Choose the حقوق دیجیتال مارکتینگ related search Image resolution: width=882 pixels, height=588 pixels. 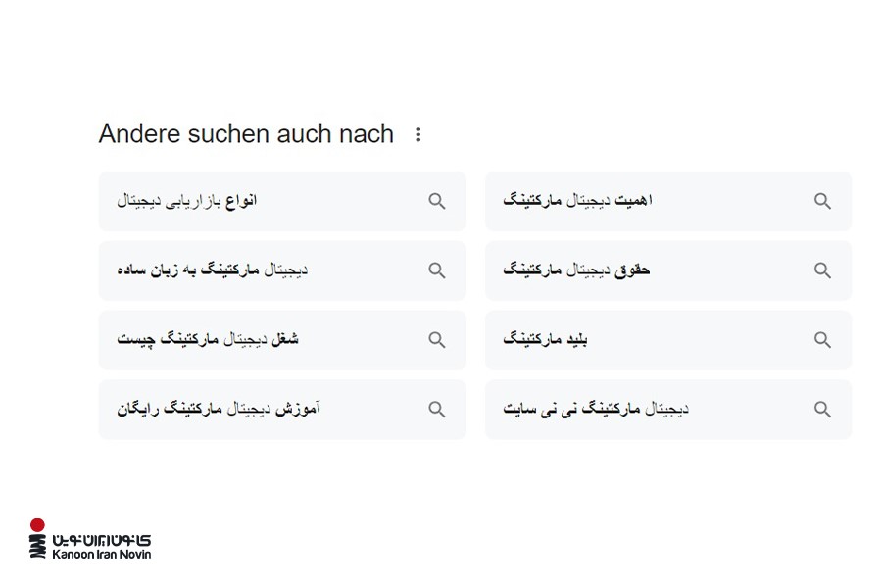[x=576, y=270]
